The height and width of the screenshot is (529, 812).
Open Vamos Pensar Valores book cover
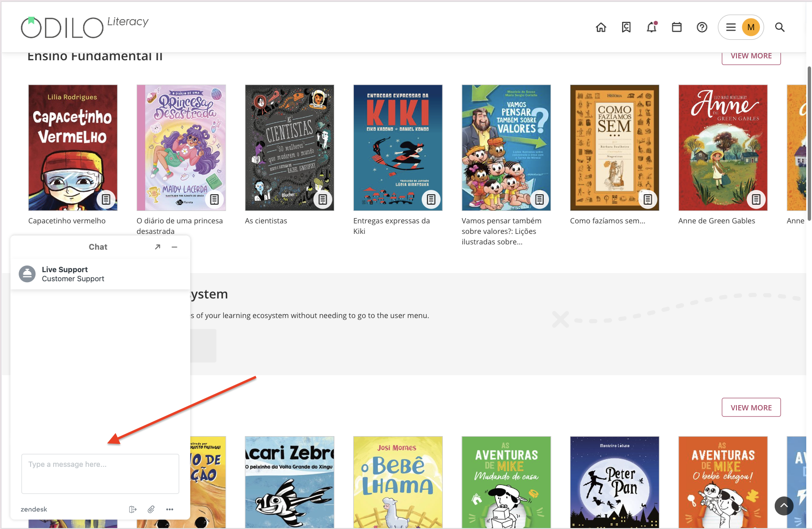506,148
